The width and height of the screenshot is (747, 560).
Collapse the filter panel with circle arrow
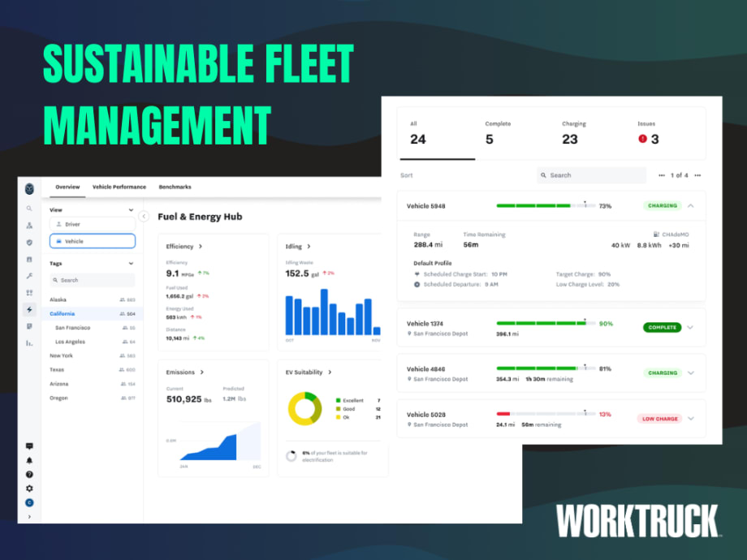[144, 217]
